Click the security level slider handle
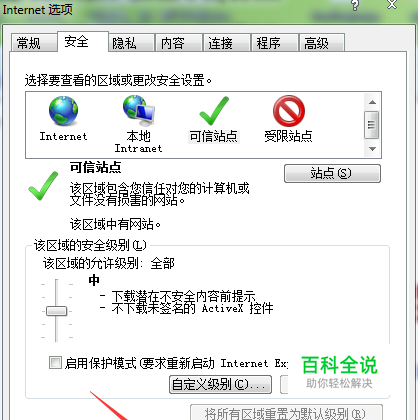The image size is (418, 420). [x=57, y=311]
